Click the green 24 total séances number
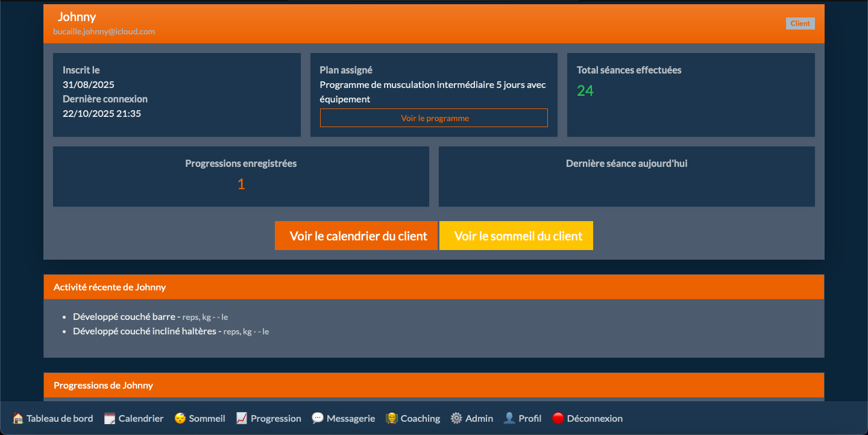 (x=585, y=91)
